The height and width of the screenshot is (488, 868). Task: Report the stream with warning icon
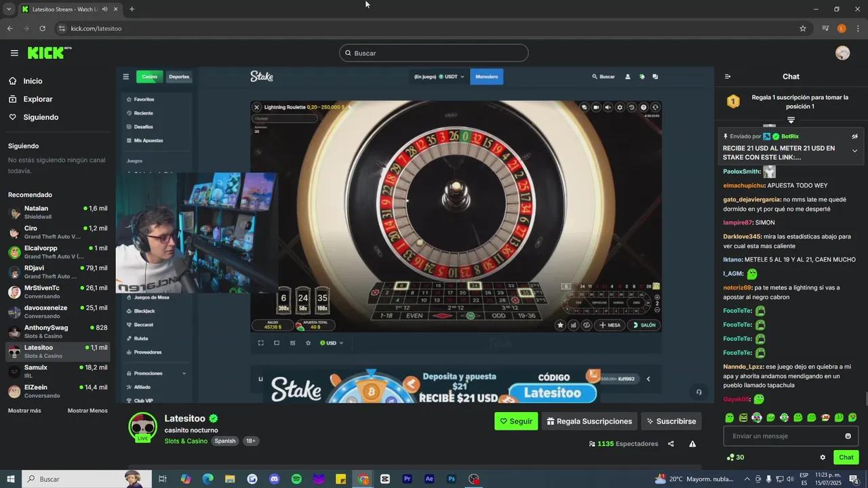[692, 444]
